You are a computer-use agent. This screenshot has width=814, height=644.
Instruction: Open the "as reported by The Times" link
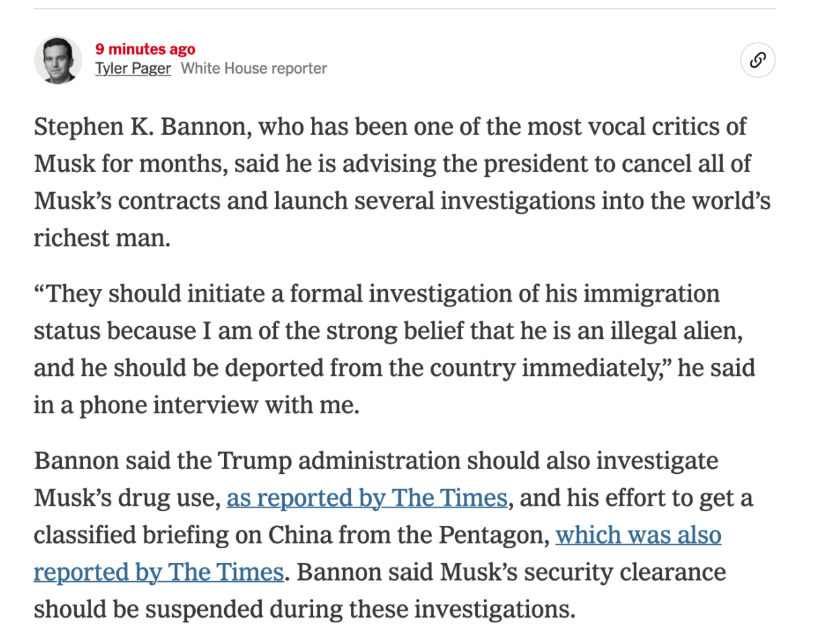(367, 498)
